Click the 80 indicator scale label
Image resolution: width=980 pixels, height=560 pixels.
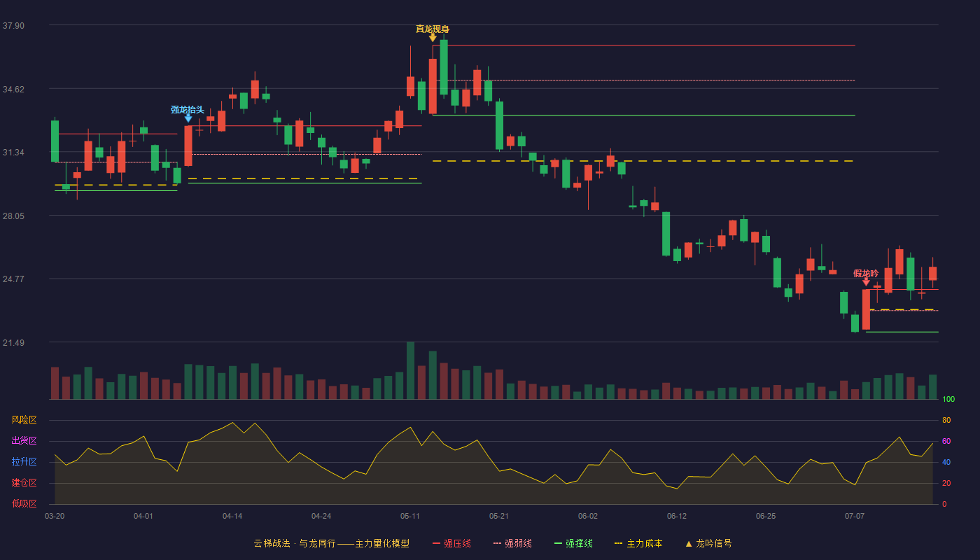(946, 420)
